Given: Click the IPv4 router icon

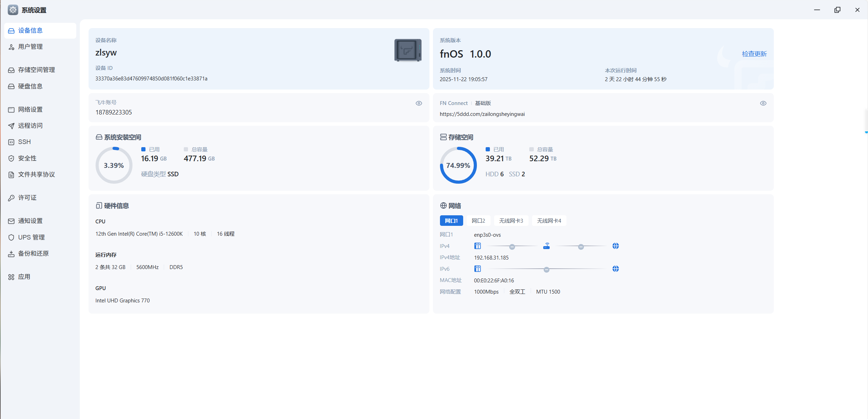Looking at the screenshot, I should [546, 246].
